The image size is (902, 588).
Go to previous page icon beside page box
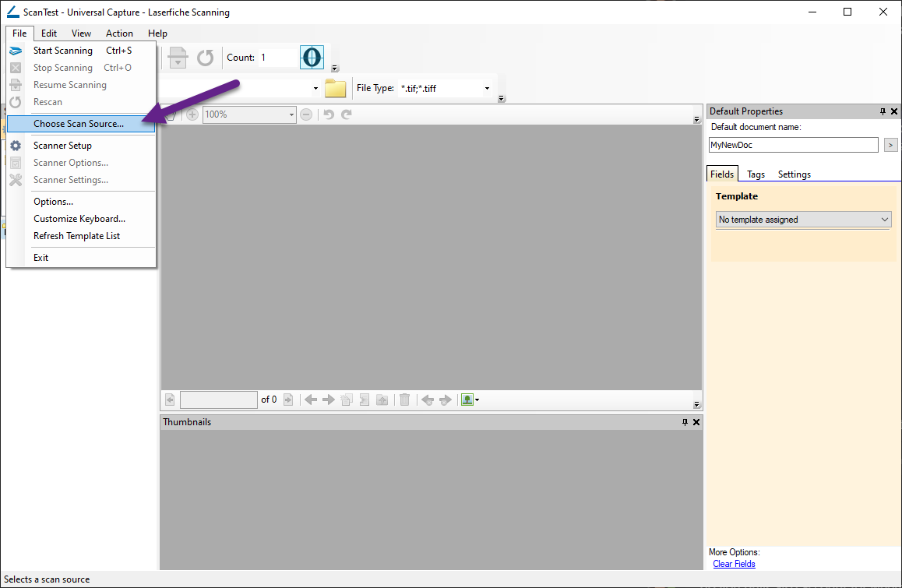click(x=170, y=400)
